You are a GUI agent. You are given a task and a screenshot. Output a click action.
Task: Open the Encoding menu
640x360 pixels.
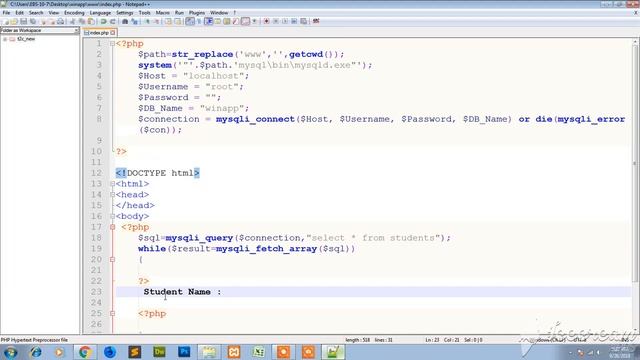tap(74, 13)
